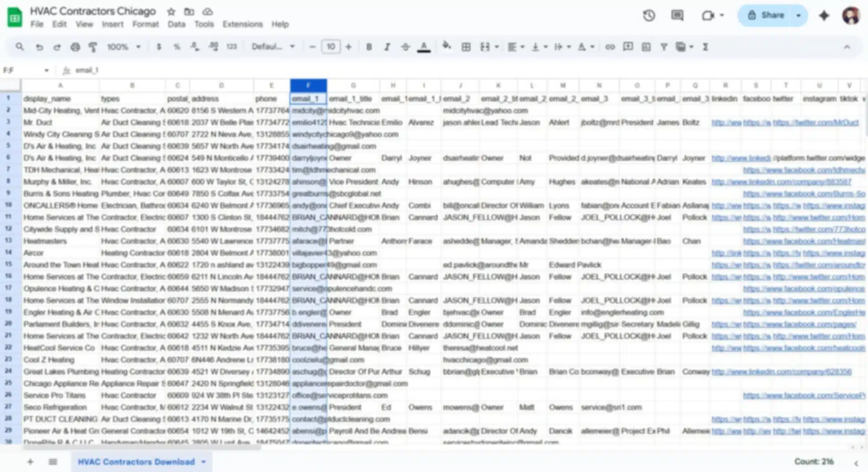Viewport: 868px width, 472px height.
Task: Select the Paint format tool
Action: (x=93, y=47)
